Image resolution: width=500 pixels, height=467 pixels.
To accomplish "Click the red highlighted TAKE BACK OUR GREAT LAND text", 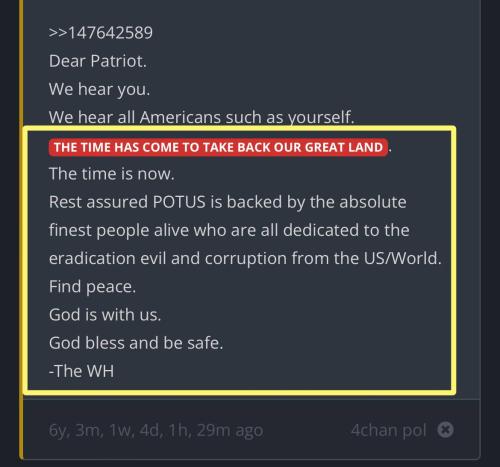I will click(x=218, y=147).
